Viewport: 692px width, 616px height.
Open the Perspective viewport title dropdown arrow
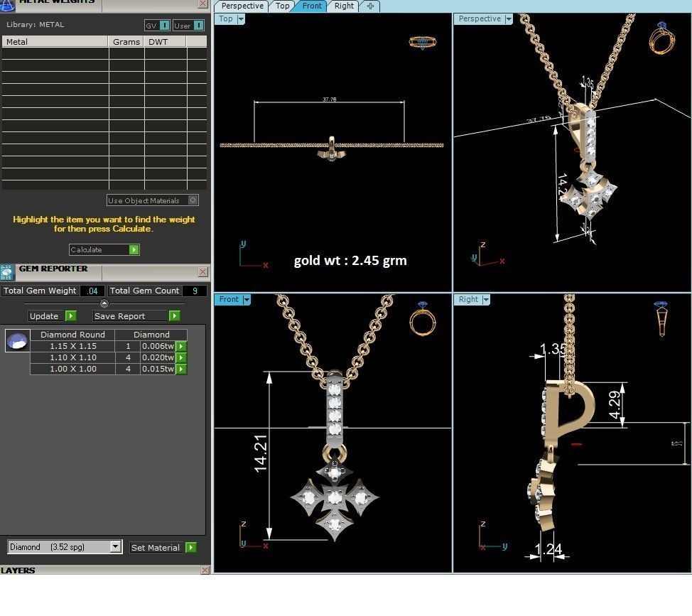[509, 19]
